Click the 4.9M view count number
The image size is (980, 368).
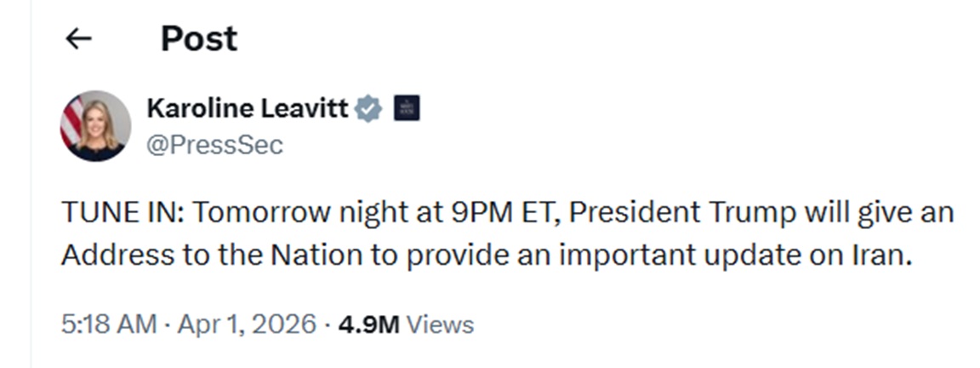(368, 325)
